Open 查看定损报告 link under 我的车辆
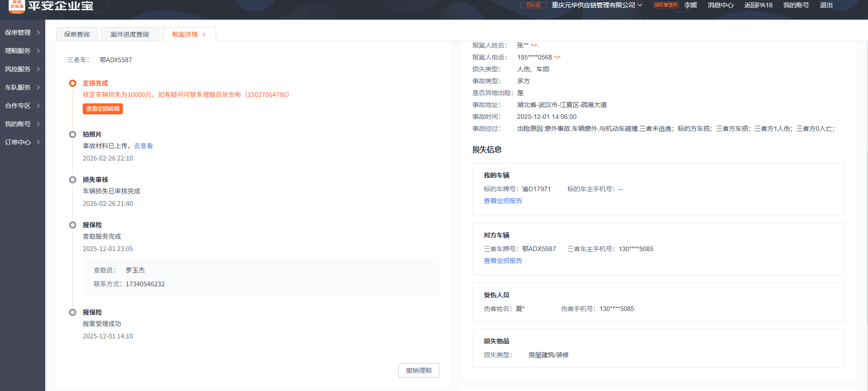This screenshot has width=868, height=391. pos(503,201)
